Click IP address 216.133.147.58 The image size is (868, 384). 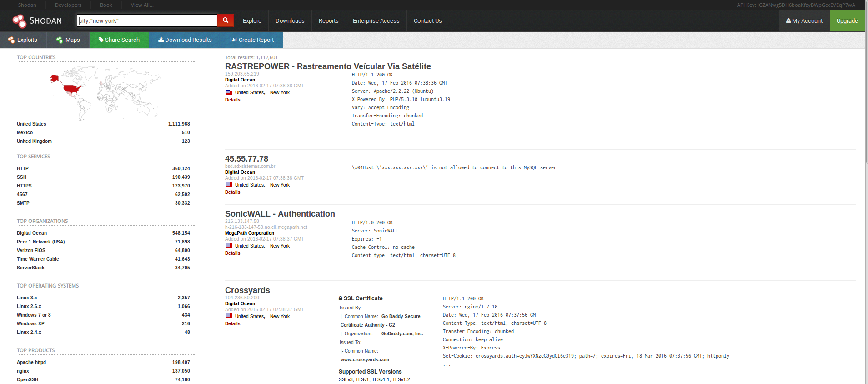coord(242,221)
